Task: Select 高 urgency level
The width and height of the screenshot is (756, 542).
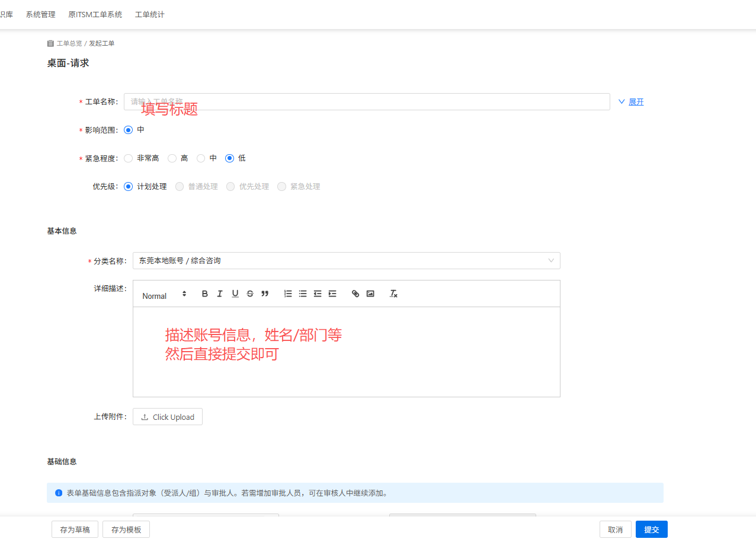Action: 172,158
